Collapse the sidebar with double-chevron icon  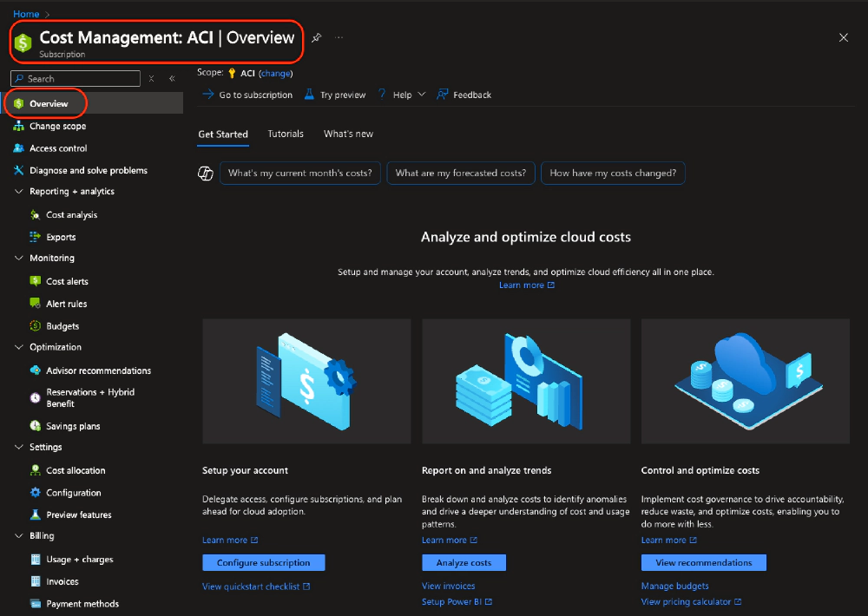(x=172, y=79)
